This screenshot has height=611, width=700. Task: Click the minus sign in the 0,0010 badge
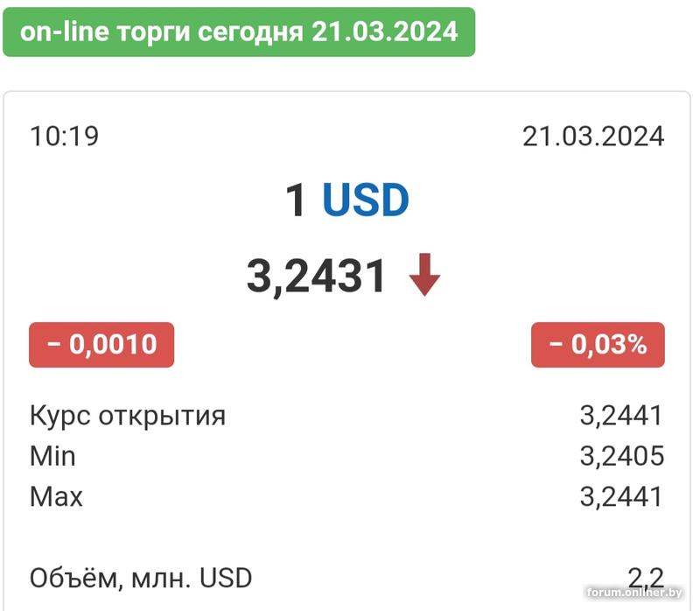pyautogui.click(x=54, y=345)
